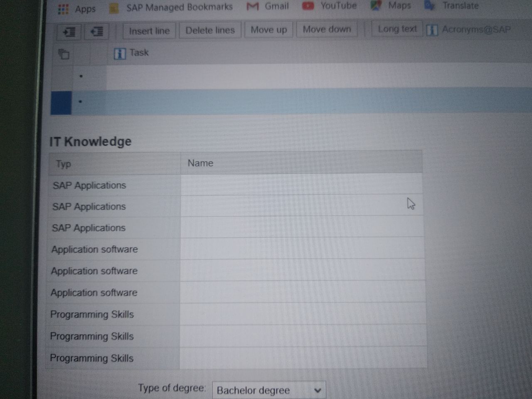532x399 pixels.
Task: Click the Insert line button
Action: click(x=149, y=31)
